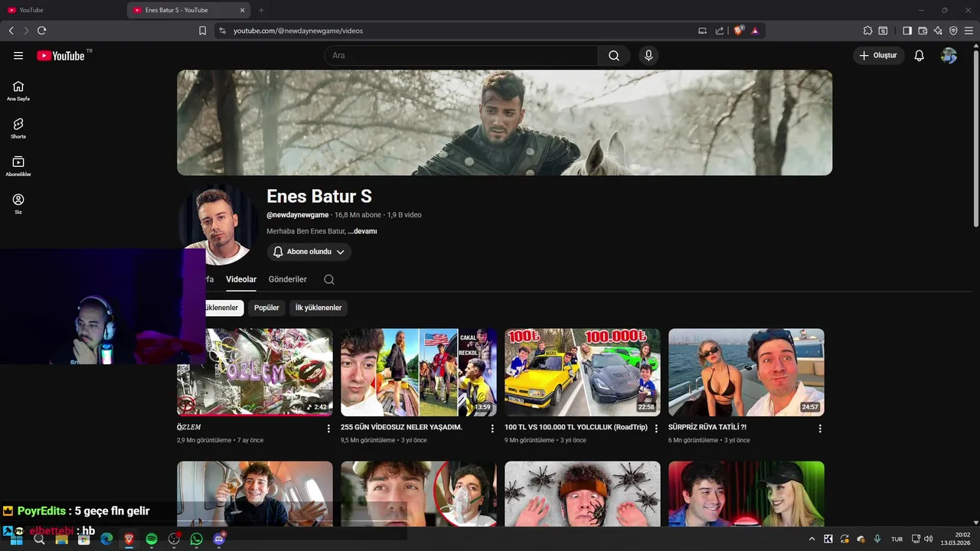Reload the page
The width and height of the screenshot is (980, 551).
click(41, 31)
